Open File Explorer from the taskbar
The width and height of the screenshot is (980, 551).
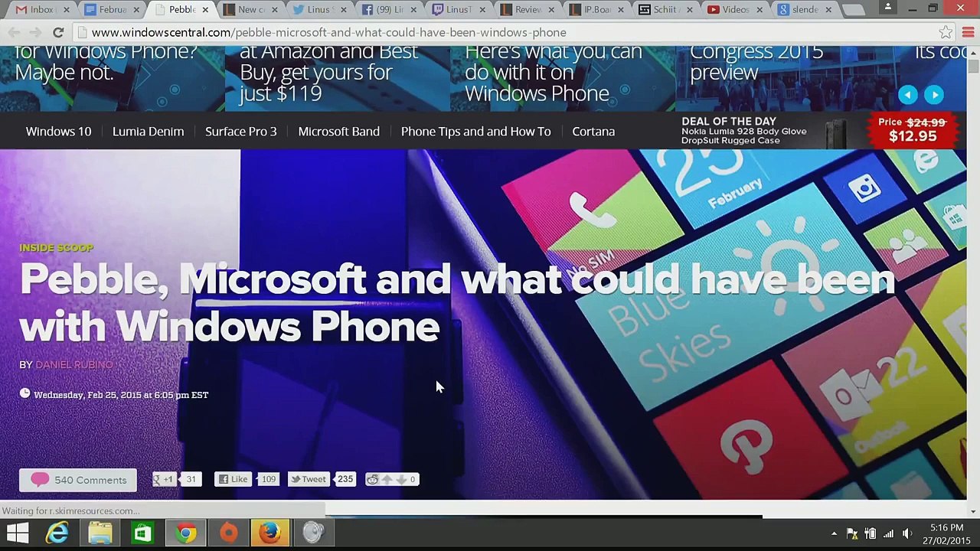100,533
